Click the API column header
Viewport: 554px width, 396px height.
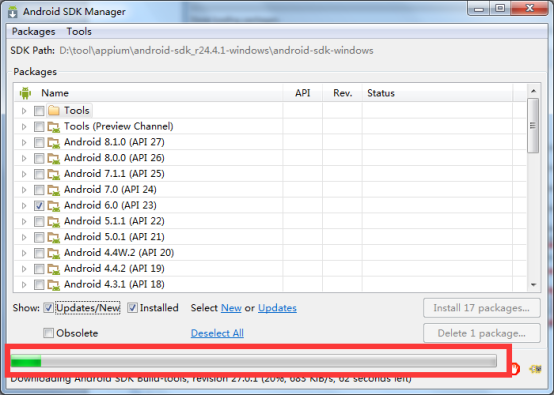pos(302,93)
